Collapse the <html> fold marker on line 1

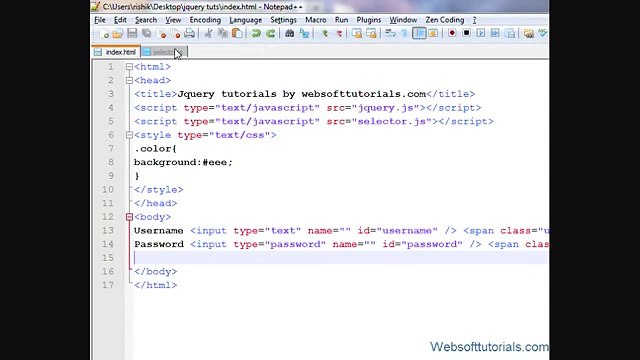pyautogui.click(x=129, y=67)
